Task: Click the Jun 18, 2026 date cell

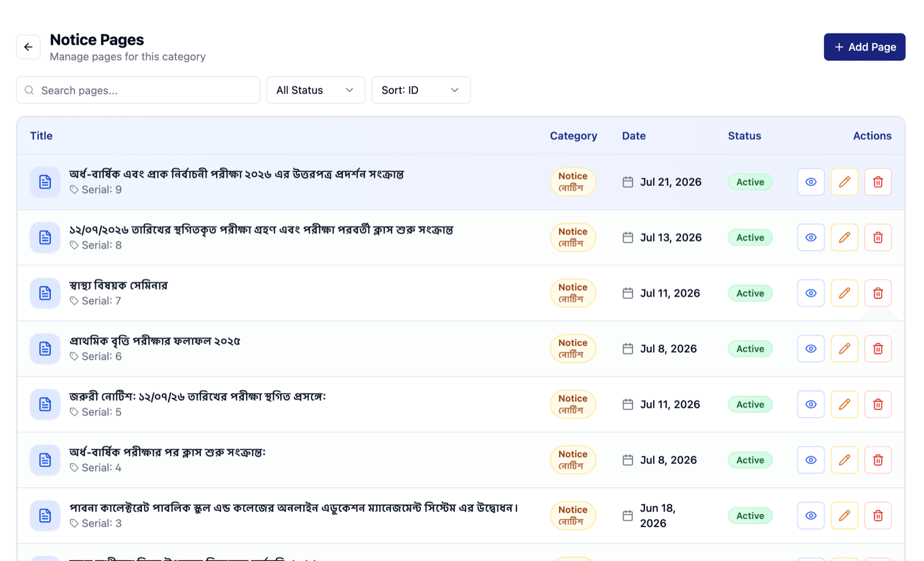Action: 650,515
